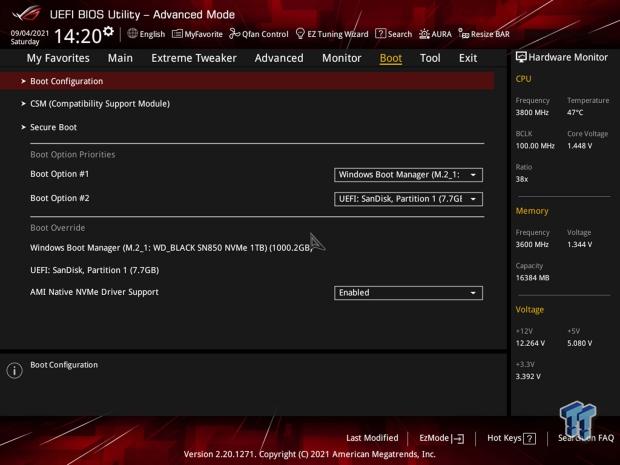Click the 09/04/2021 date text

[x=30, y=33]
